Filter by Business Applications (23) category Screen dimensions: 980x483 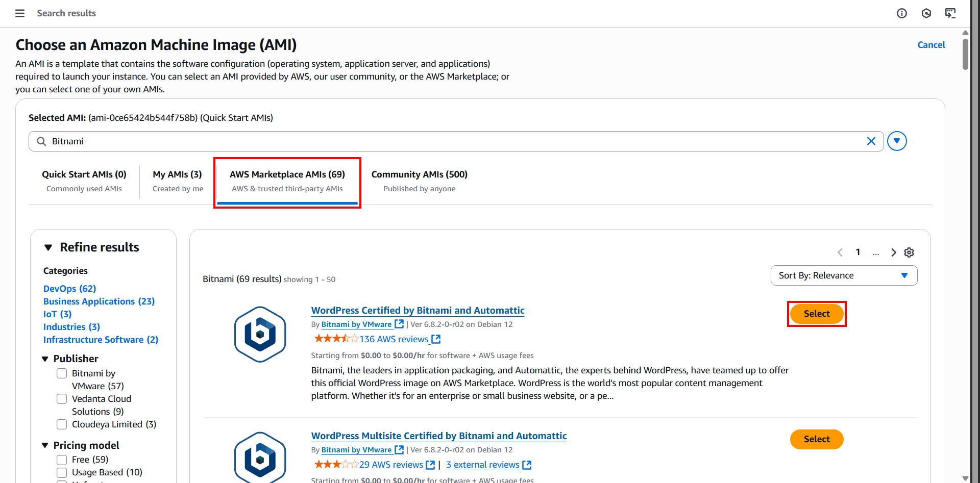99,301
